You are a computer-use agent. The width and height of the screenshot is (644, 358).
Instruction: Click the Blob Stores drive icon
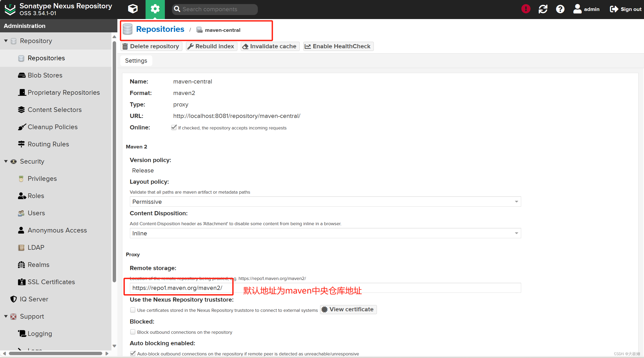click(x=22, y=75)
